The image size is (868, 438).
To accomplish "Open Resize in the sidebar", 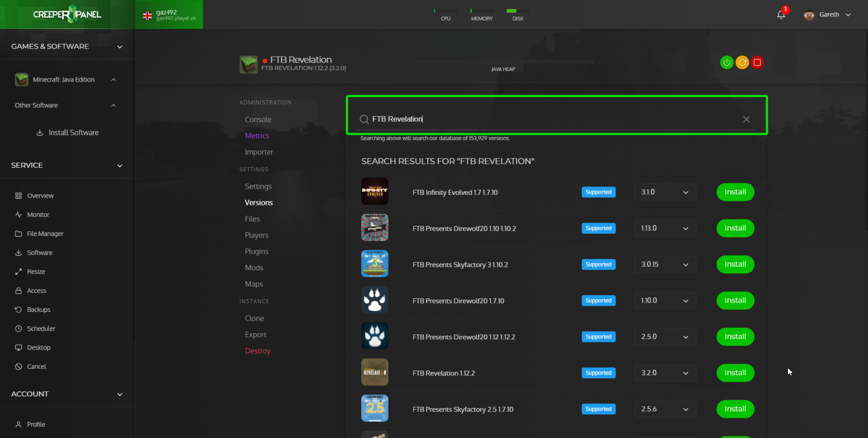I will 36,272.
